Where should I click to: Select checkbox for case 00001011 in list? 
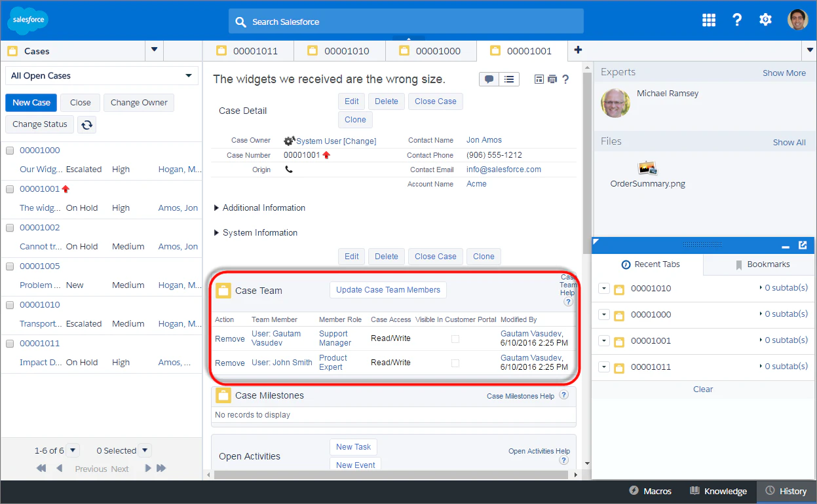point(10,344)
